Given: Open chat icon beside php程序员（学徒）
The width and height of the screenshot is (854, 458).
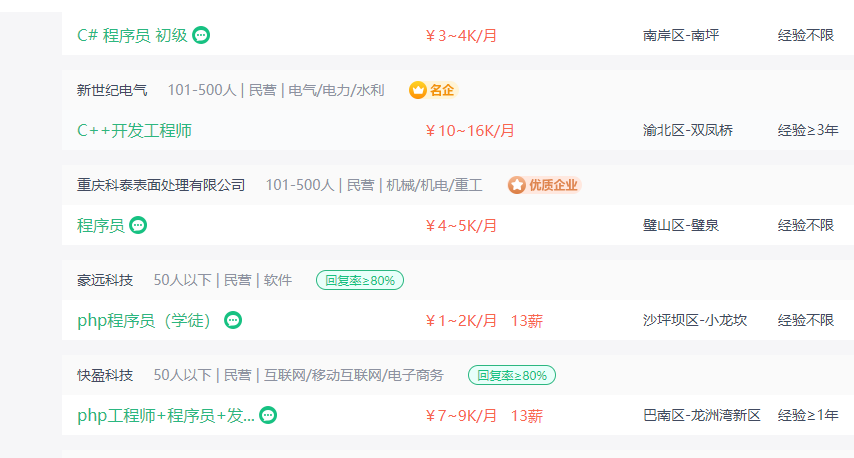Looking at the screenshot, I should pos(233,320).
